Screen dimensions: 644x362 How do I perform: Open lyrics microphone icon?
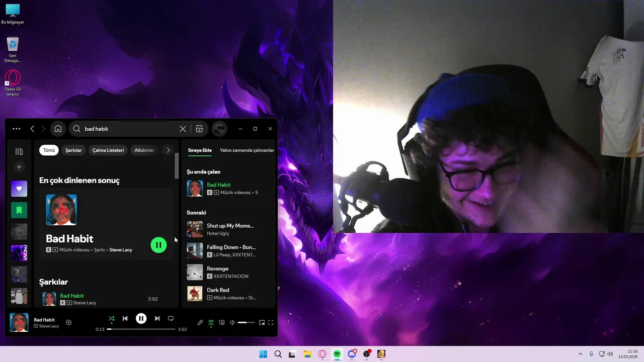200,322
